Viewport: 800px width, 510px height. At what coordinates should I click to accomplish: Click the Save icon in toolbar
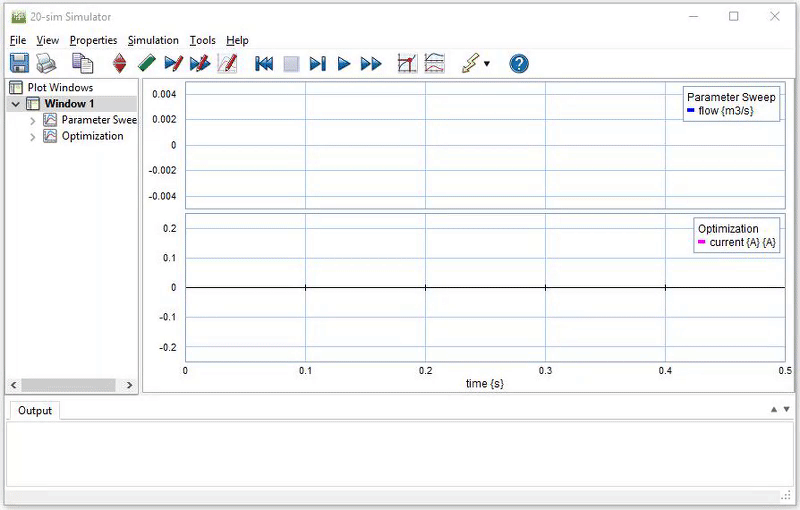click(x=19, y=64)
